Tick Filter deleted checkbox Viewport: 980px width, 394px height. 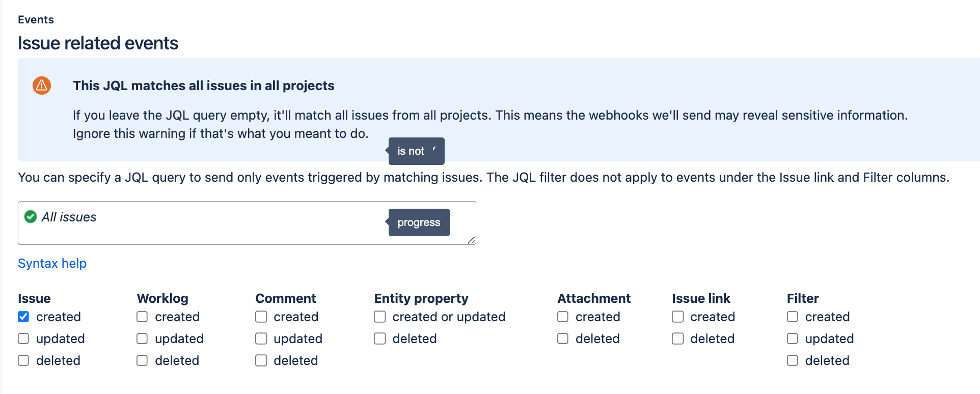(793, 360)
